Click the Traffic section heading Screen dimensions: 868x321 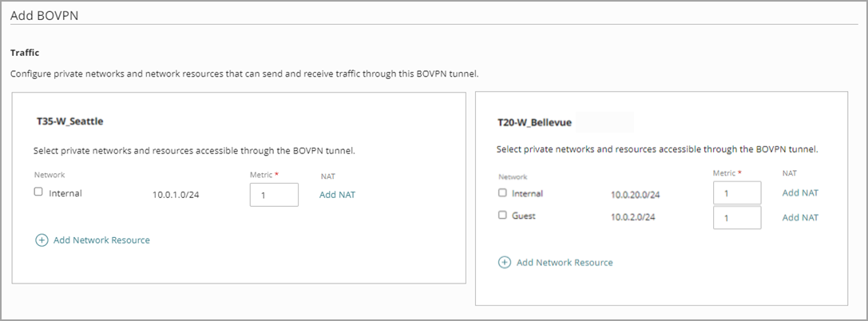coord(25,53)
